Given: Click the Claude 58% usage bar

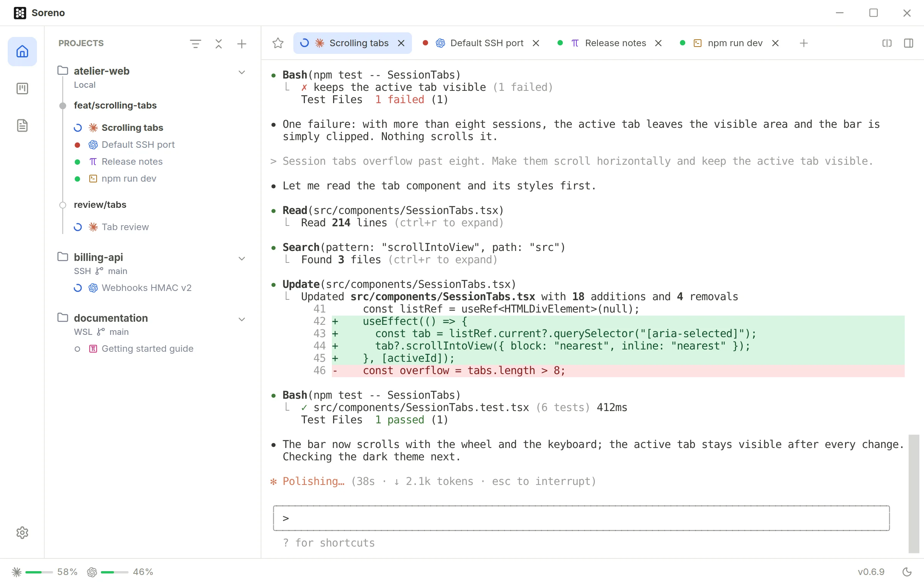Looking at the screenshot, I should [x=39, y=572].
